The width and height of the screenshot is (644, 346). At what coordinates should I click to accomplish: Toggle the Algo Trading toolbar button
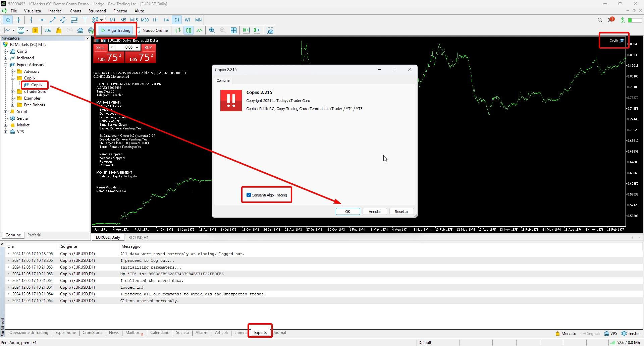pos(116,31)
